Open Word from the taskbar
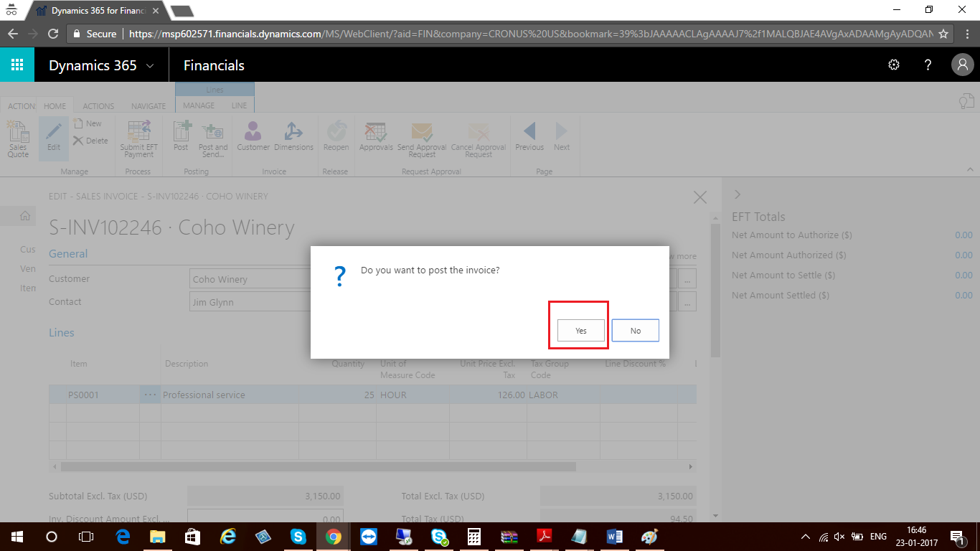Image resolution: width=980 pixels, height=551 pixels. click(x=614, y=537)
